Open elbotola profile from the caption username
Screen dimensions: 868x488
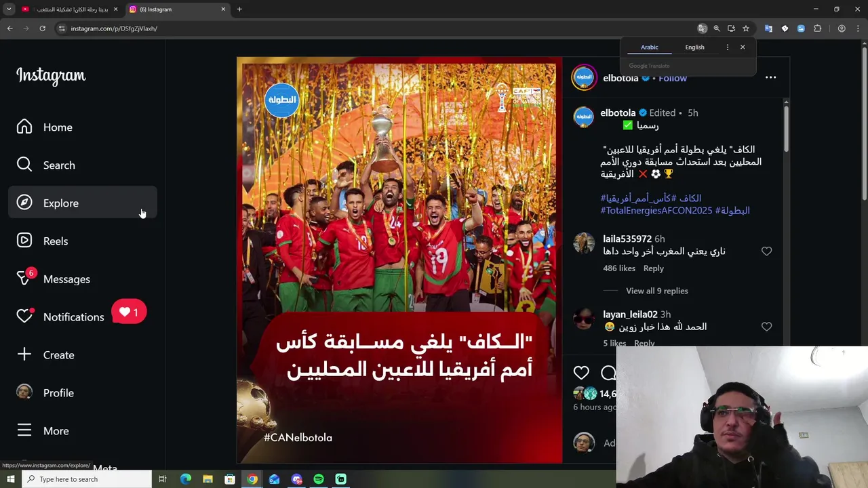tap(618, 113)
